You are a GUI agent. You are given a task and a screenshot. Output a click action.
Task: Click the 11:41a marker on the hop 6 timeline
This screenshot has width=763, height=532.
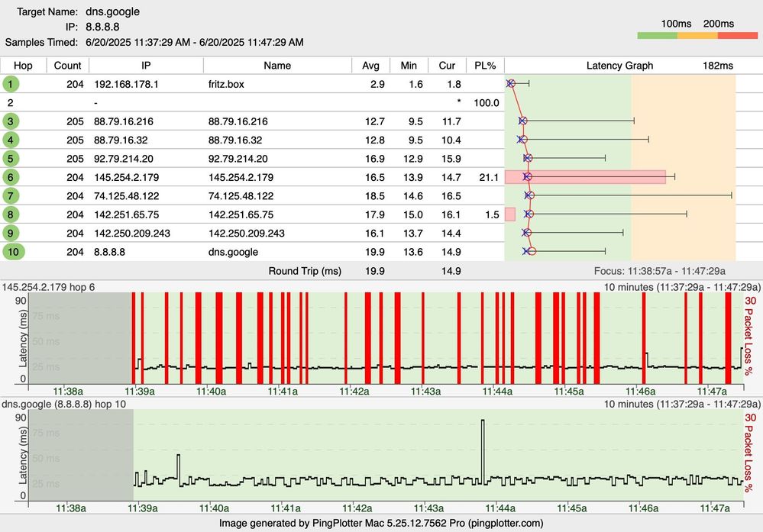tap(283, 391)
